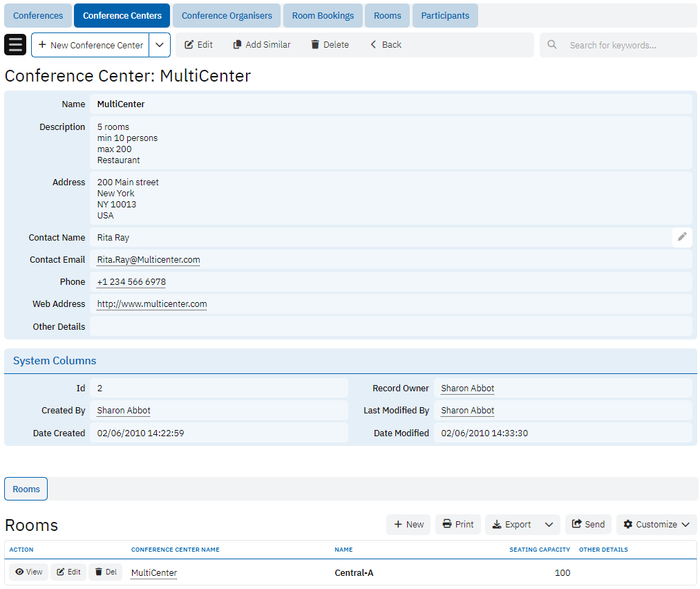The image size is (700, 589).
Task: Click Edit in the top toolbar
Action: pos(198,45)
